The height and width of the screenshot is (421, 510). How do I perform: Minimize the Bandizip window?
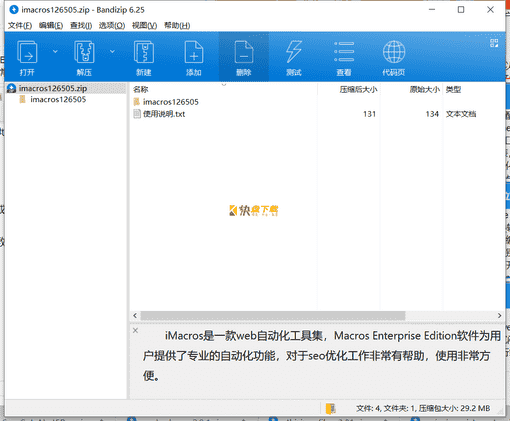pyautogui.click(x=432, y=10)
